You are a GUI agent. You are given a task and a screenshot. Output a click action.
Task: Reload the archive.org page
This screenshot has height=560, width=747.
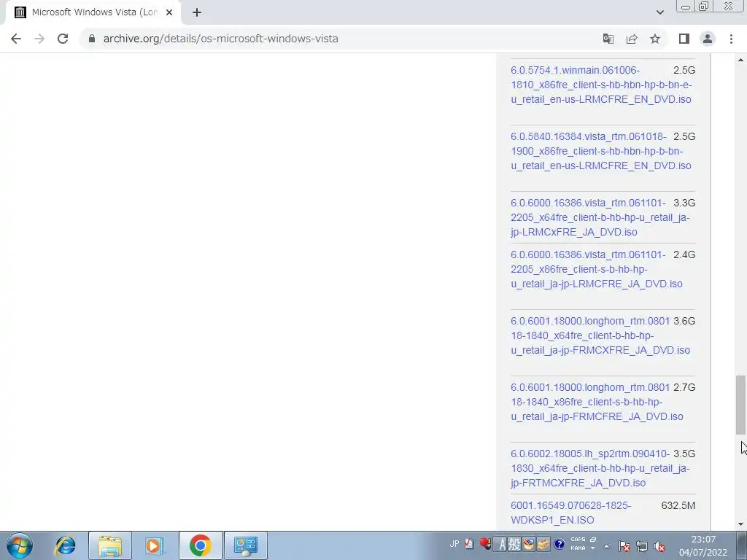pos(63,39)
